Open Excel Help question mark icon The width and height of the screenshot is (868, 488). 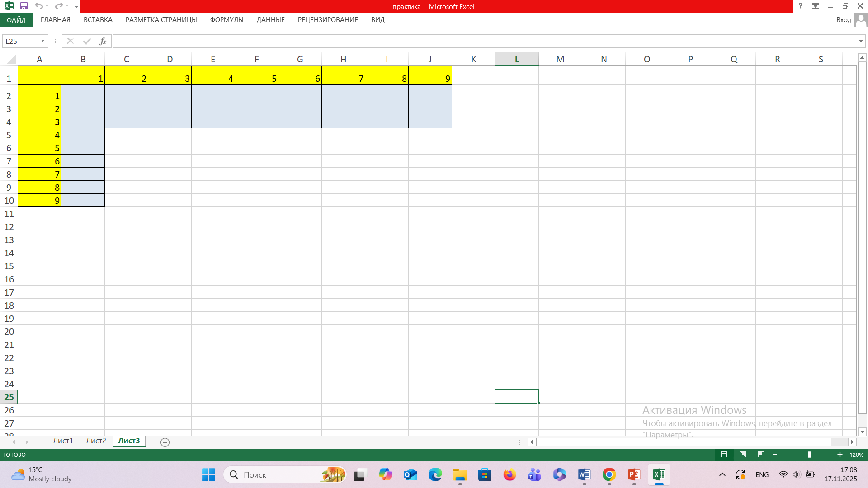pos(800,6)
